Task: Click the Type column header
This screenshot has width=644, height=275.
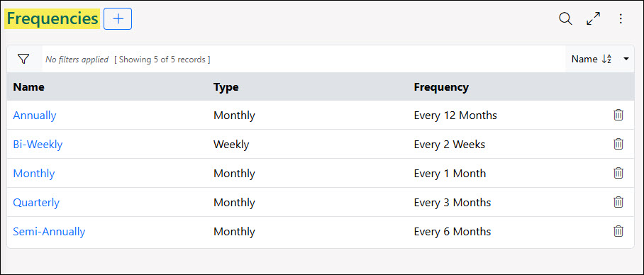Action: pyautogui.click(x=226, y=87)
